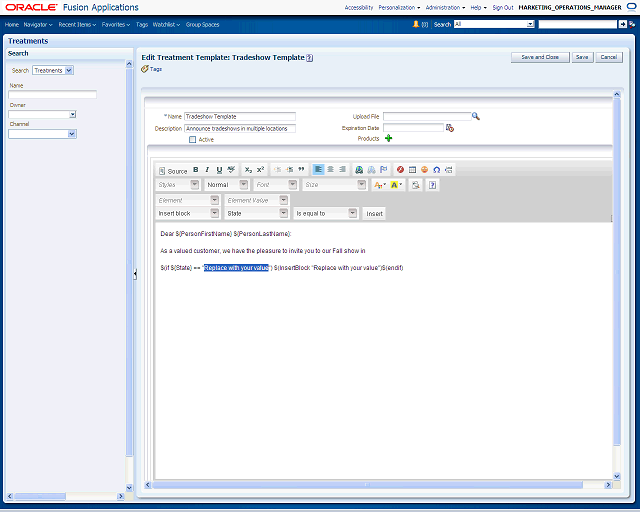This screenshot has width=640, height=512.
Task: Cancel editing the treatment template
Action: coord(609,57)
